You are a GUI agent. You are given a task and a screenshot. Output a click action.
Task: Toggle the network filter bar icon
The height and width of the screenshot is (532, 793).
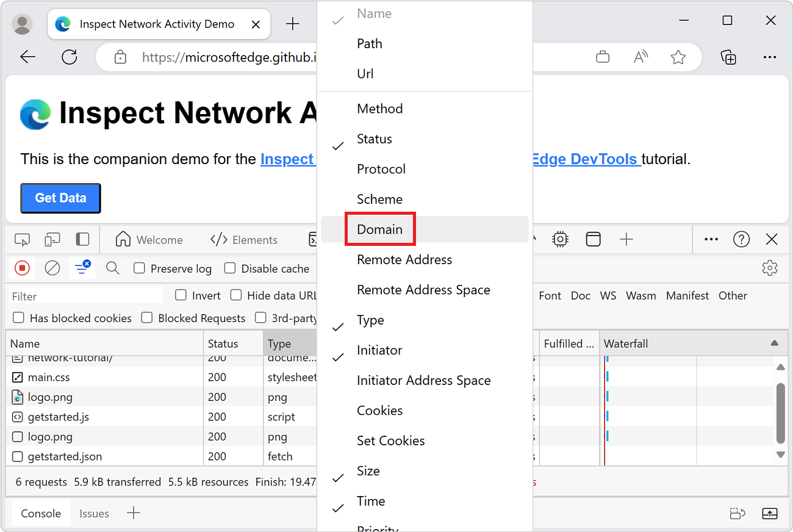pos(82,268)
